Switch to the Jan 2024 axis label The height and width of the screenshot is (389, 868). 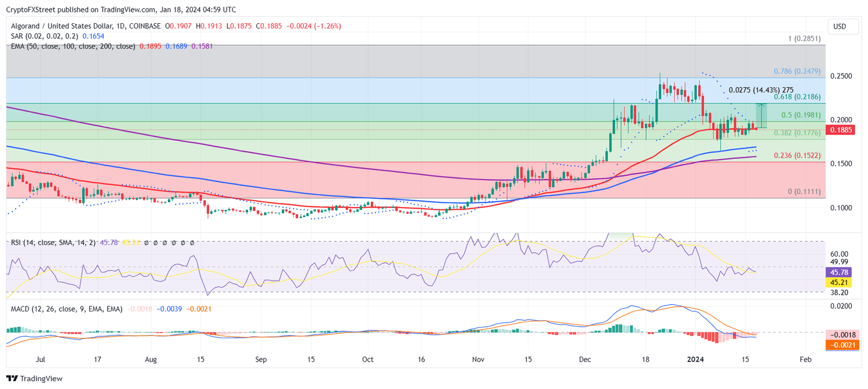(x=695, y=359)
